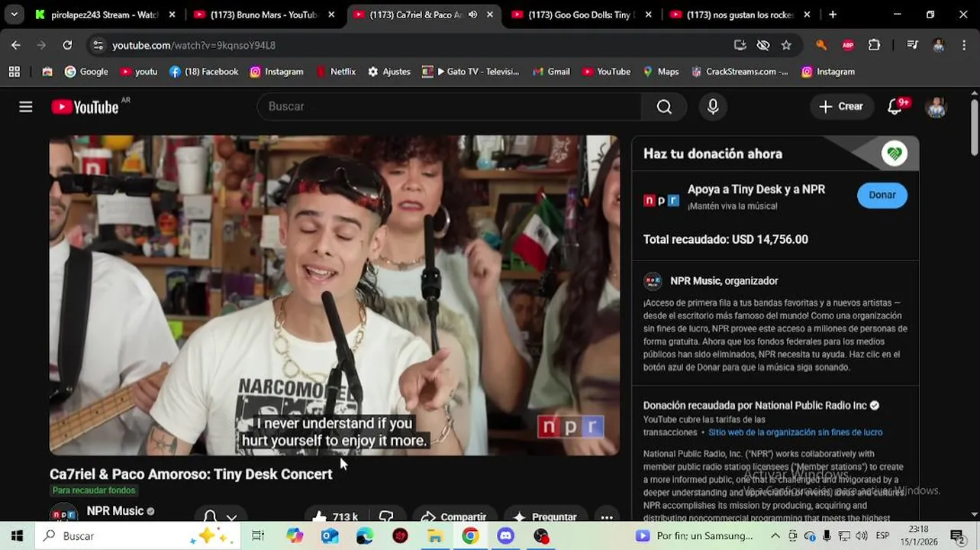The image size is (980, 550).
Task: Open the three-dot more actions menu
Action: (607, 517)
